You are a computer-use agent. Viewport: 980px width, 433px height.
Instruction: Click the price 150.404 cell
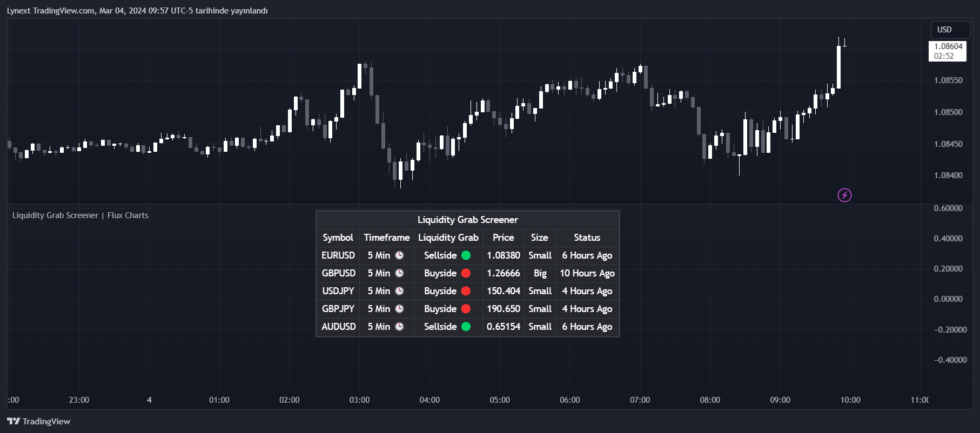point(504,291)
